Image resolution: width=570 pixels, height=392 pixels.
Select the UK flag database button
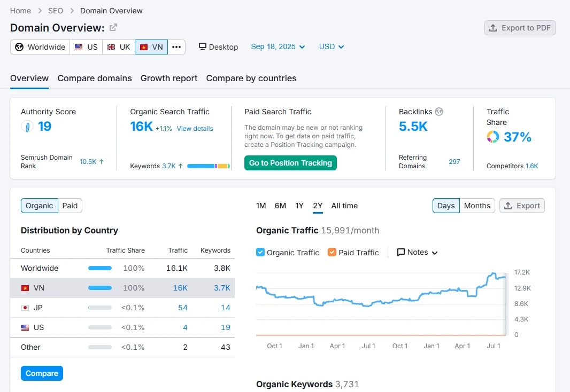click(x=118, y=47)
